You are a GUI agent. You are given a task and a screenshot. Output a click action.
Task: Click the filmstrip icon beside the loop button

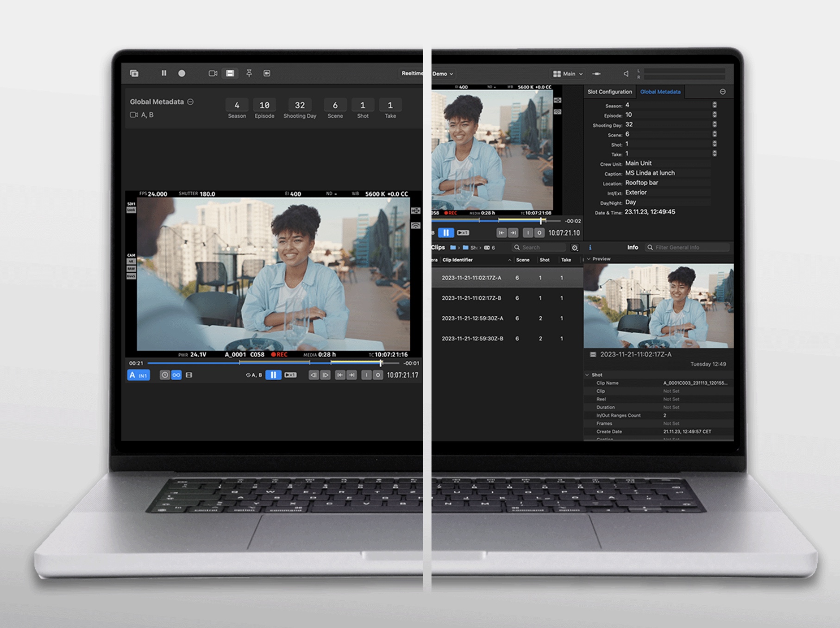coord(189,375)
